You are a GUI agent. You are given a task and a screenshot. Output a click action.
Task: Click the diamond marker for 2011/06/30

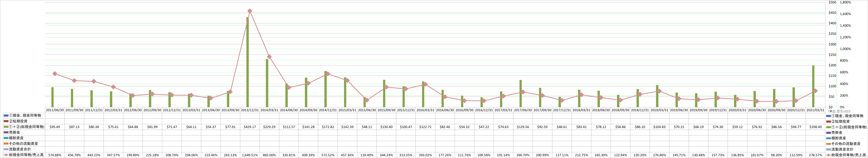(55, 74)
